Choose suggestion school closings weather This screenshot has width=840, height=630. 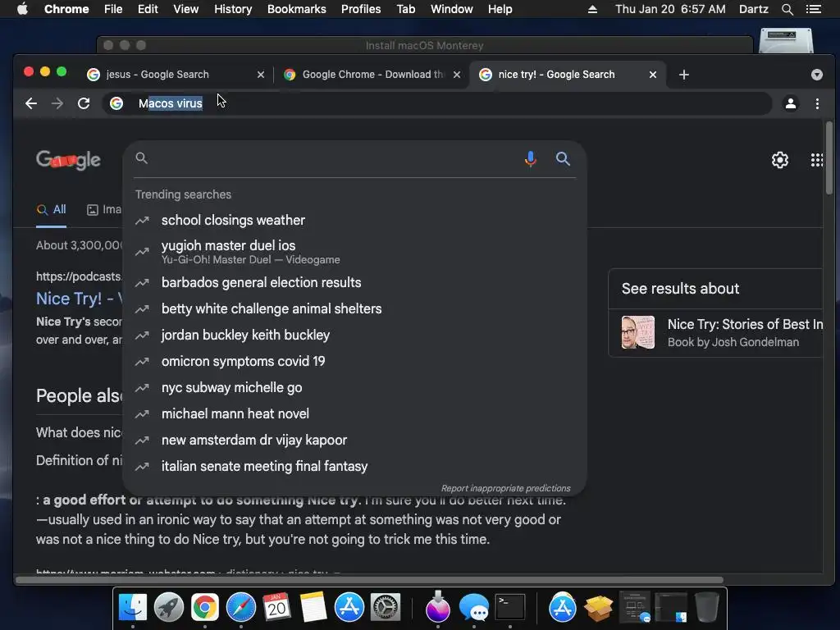pos(354,220)
